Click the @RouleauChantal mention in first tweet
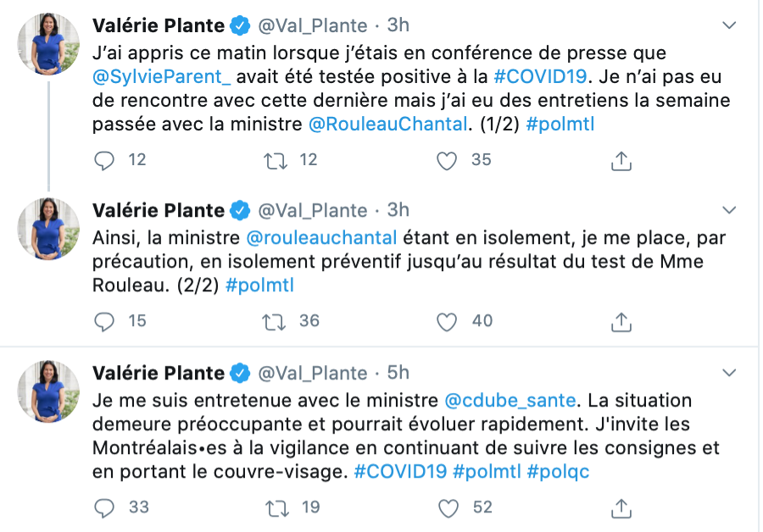The width and height of the screenshot is (763, 532). click(x=387, y=124)
